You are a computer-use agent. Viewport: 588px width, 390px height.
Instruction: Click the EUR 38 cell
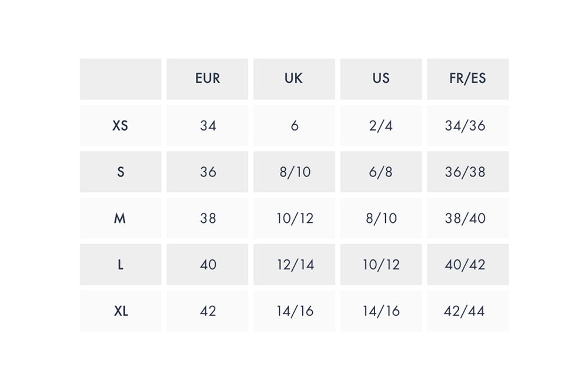[x=208, y=218]
